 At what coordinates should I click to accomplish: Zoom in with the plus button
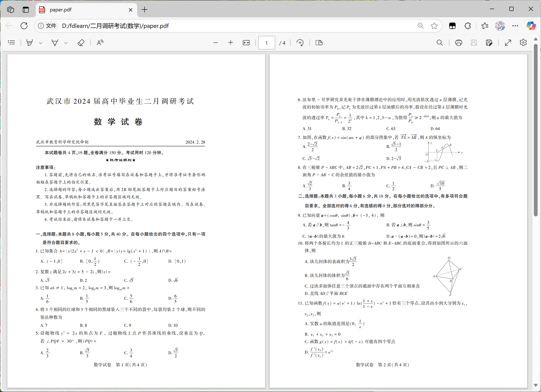[x=230, y=43]
